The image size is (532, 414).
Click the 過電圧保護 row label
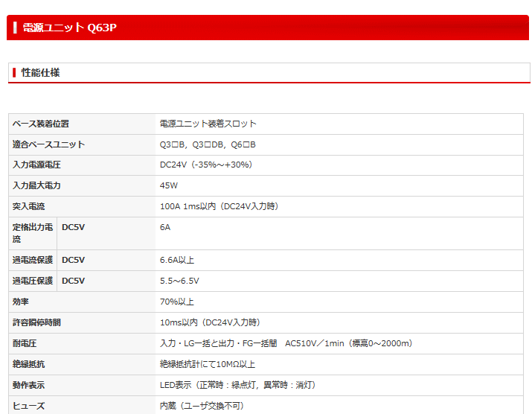pos(33,281)
